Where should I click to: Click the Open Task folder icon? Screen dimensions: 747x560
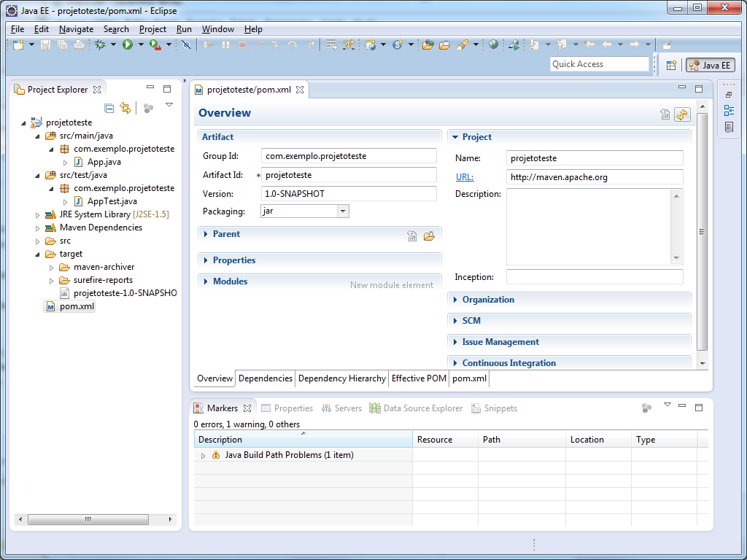click(x=444, y=44)
